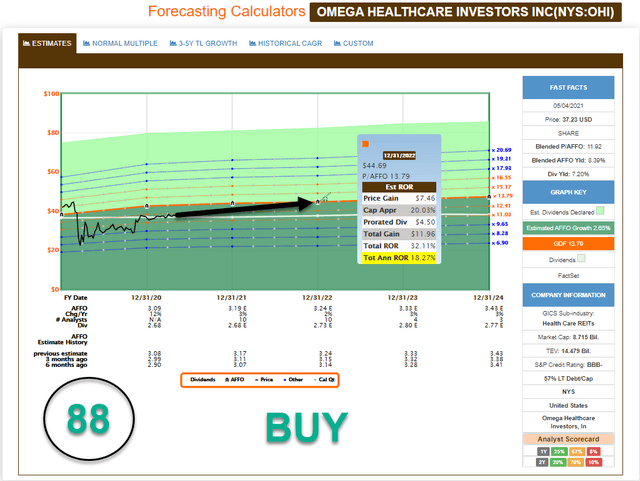The height and width of the screenshot is (481, 640).
Task: Toggle Price series in the chart legend
Action: tap(264, 380)
